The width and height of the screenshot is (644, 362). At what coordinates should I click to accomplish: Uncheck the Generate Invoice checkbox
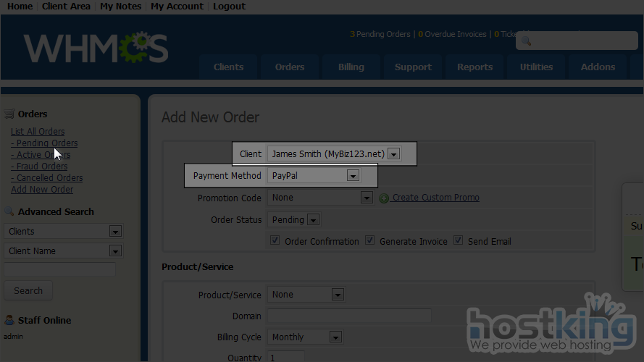(369, 240)
